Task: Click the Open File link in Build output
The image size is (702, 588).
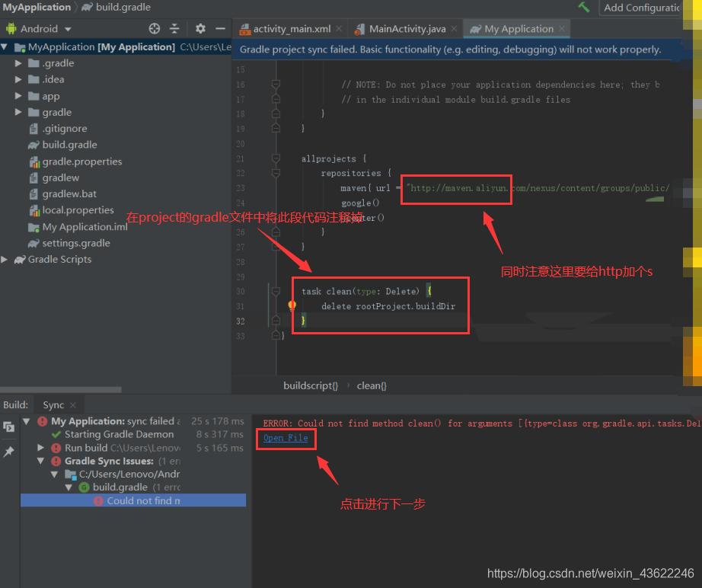Action: click(286, 438)
